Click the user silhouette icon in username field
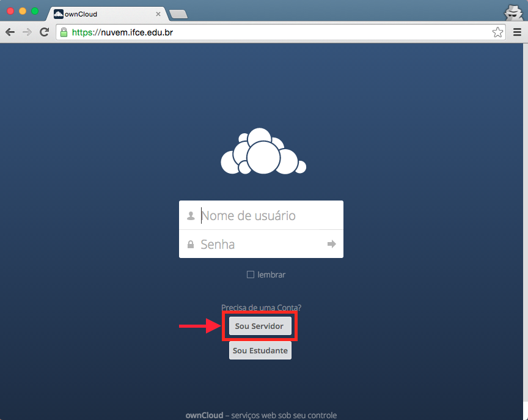 point(191,216)
